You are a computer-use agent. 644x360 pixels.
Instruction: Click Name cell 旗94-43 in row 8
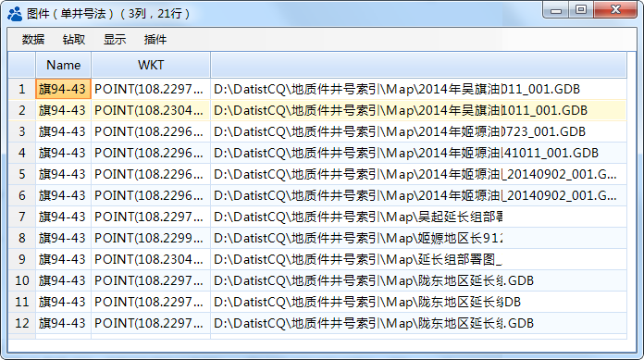[63, 239]
